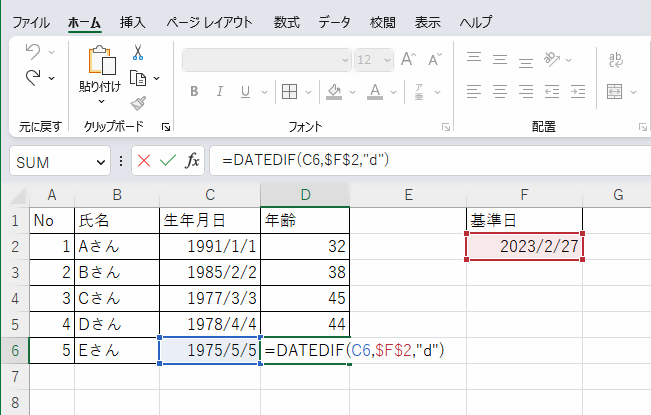
Task: Click the Redo arrow icon
Action: (33, 78)
